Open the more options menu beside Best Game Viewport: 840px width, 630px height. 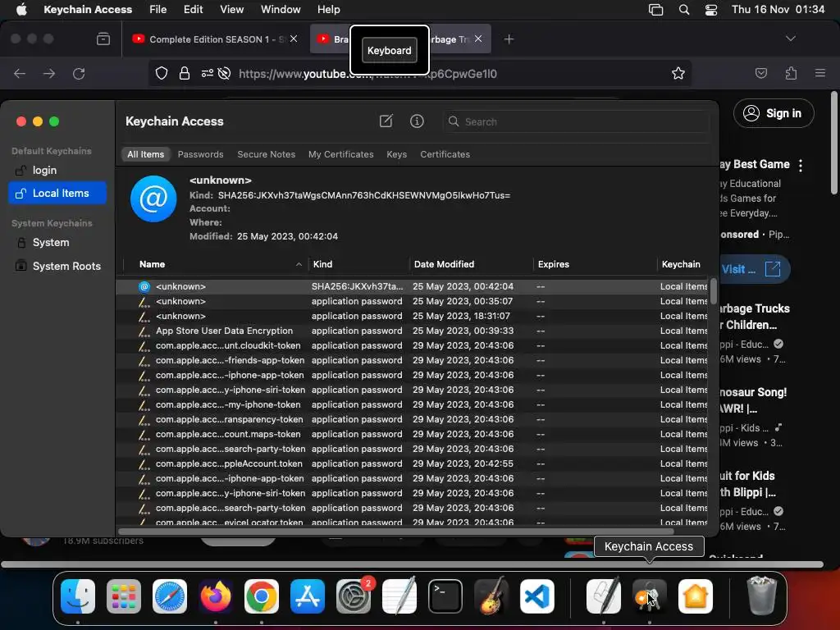tap(801, 166)
